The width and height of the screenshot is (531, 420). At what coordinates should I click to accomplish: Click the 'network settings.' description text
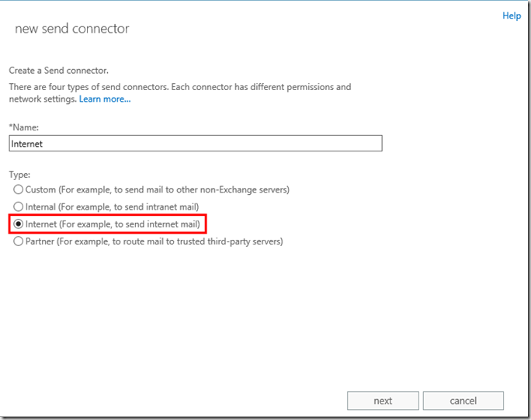point(42,99)
